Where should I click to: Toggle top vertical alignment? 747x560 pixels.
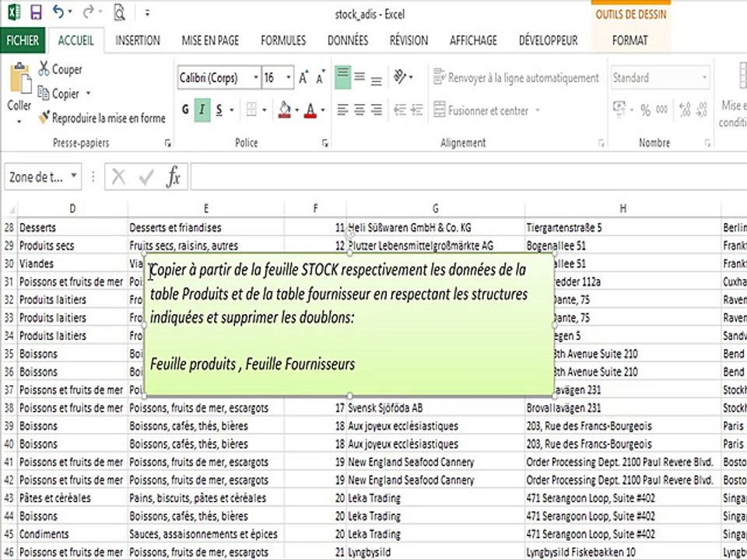click(x=342, y=77)
